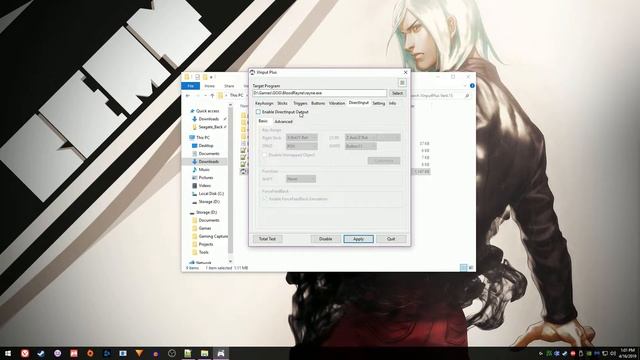Open the Right Stick dropdown
This screenshot has height=360, width=640.
click(x=302, y=138)
